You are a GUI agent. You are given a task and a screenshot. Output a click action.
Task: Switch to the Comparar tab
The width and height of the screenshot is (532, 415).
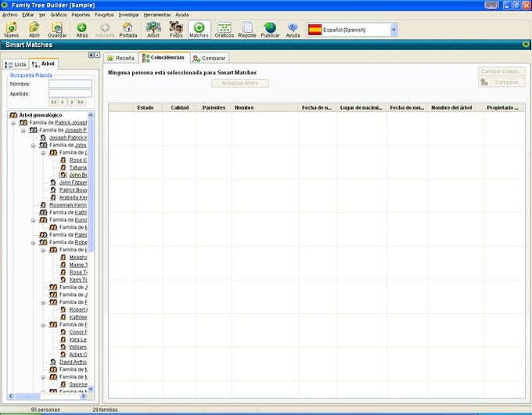point(210,59)
